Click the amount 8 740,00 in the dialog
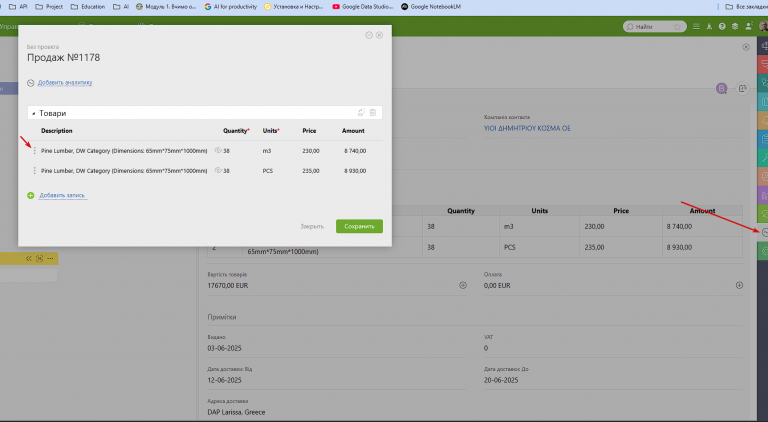Screen dimensions: 768x422 pyautogui.click(x=355, y=151)
